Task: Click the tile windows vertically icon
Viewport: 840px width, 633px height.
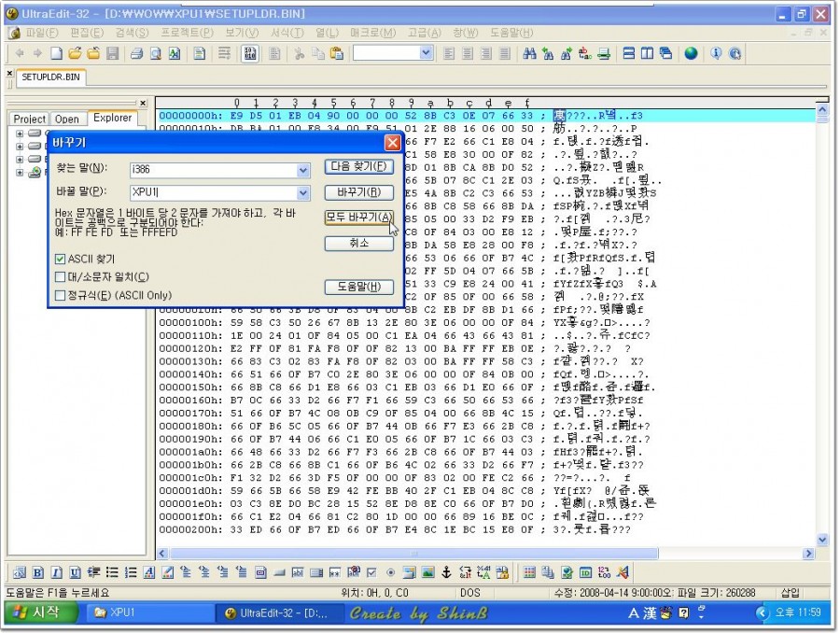Action: click(647, 53)
